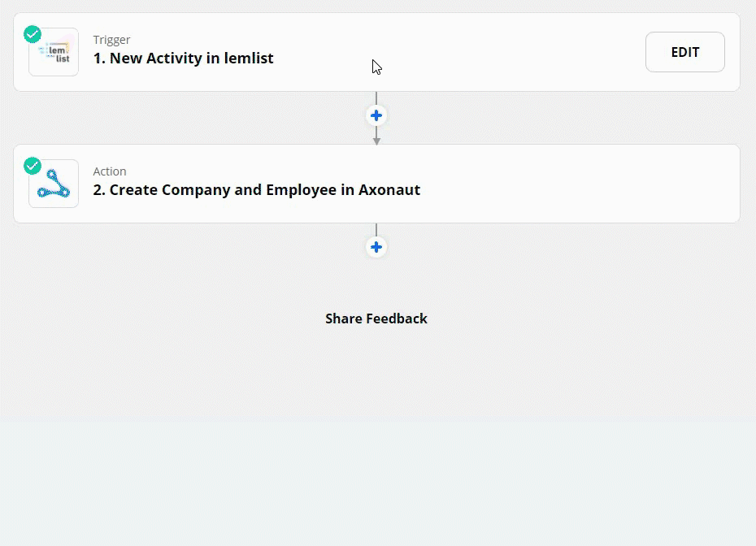Screen dimensions: 756x546
Task: Click the lemlist app logo icon
Action: (x=54, y=53)
